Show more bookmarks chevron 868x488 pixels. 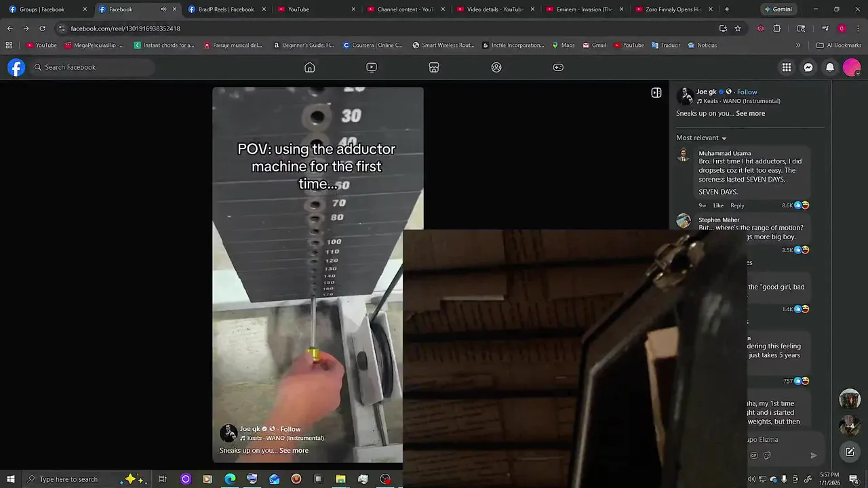pyautogui.click(x=798, y=45)
